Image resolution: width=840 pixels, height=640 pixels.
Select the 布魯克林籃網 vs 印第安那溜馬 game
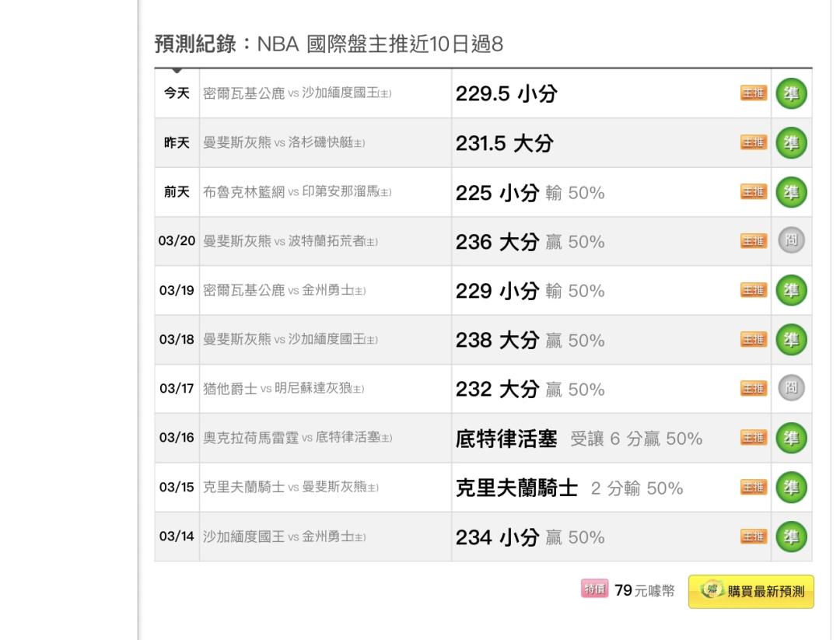coord(296,193)
